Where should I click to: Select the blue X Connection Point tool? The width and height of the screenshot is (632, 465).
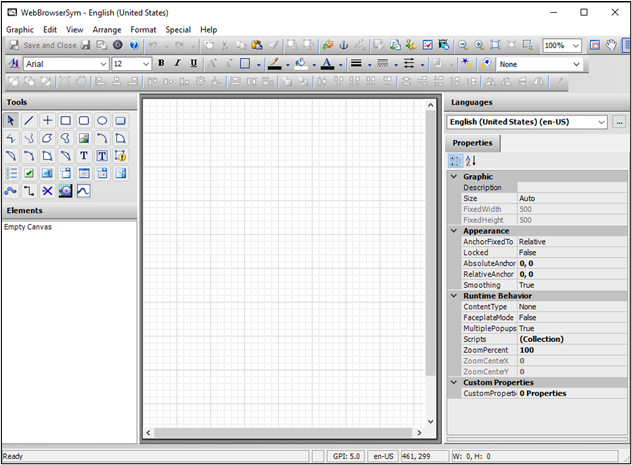(x=48, y=191)
